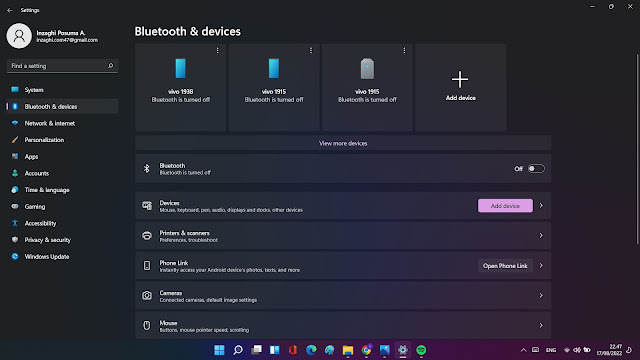The width and height of the screenshot is (640, 360).
Task: Click the camera icon in Cameras row
Action: pos(147,296)
